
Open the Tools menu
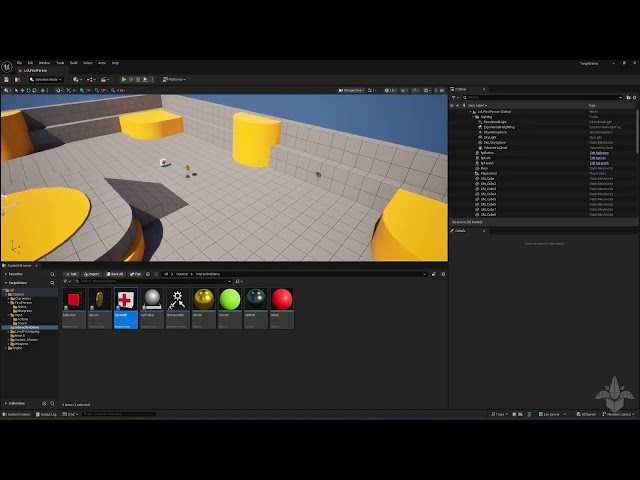coord(60,63)
